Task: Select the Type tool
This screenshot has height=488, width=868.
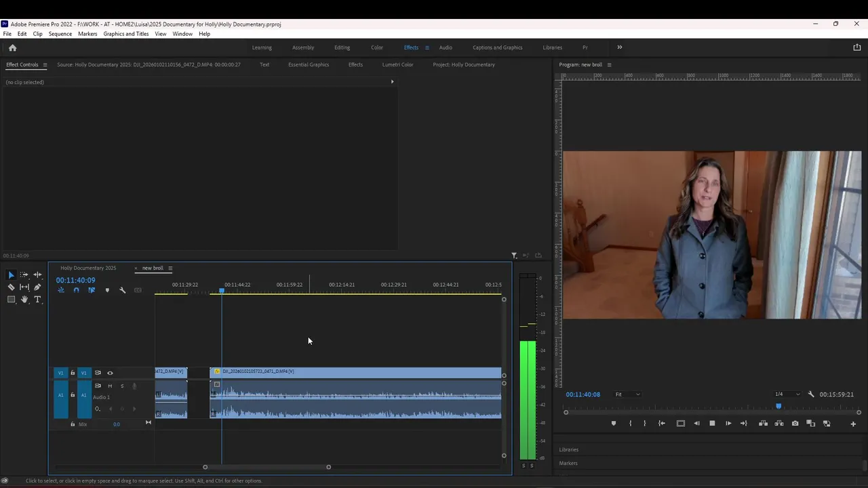Action: [x=37, y=300]
